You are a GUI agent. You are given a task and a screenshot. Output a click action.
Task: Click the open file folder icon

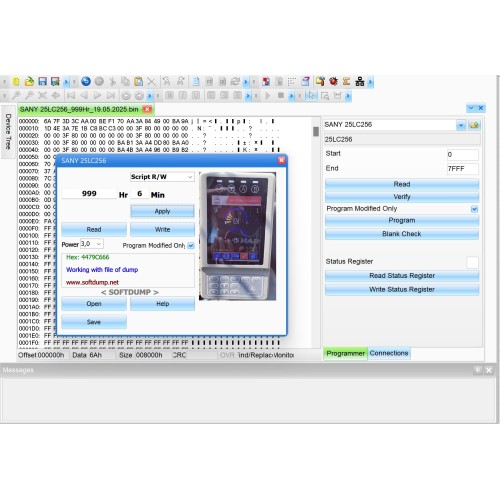[x=29, y=81]
